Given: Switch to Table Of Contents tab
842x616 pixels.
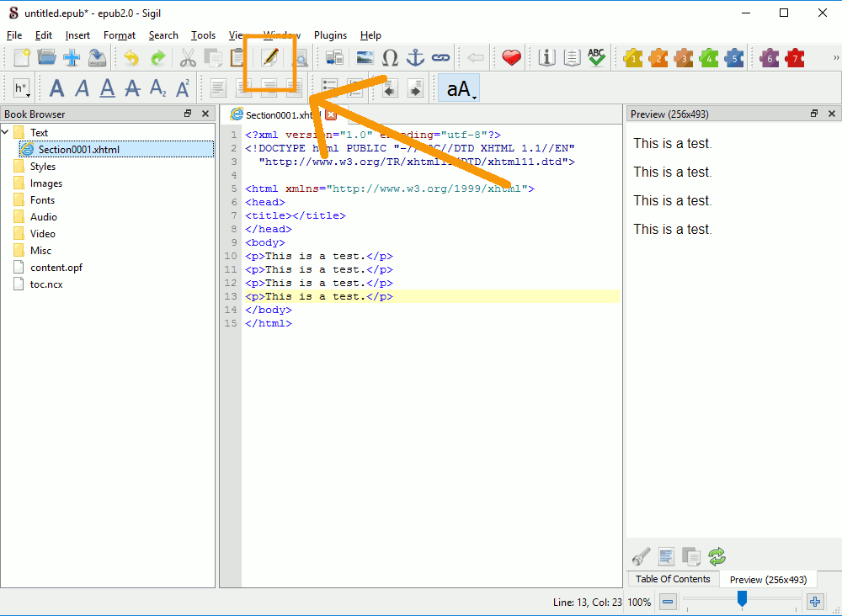Looking at the screenshot, I should [673, 579].
